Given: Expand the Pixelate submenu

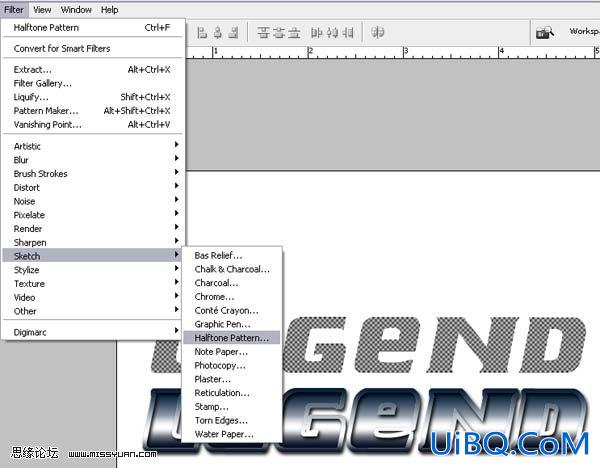Looking at the screenshot, I should 92,215.
